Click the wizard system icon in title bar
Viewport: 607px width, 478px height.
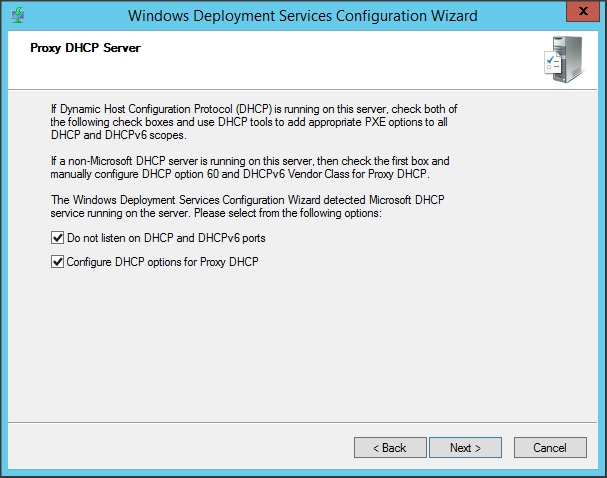pyautogui.click(x=16, y=16)
